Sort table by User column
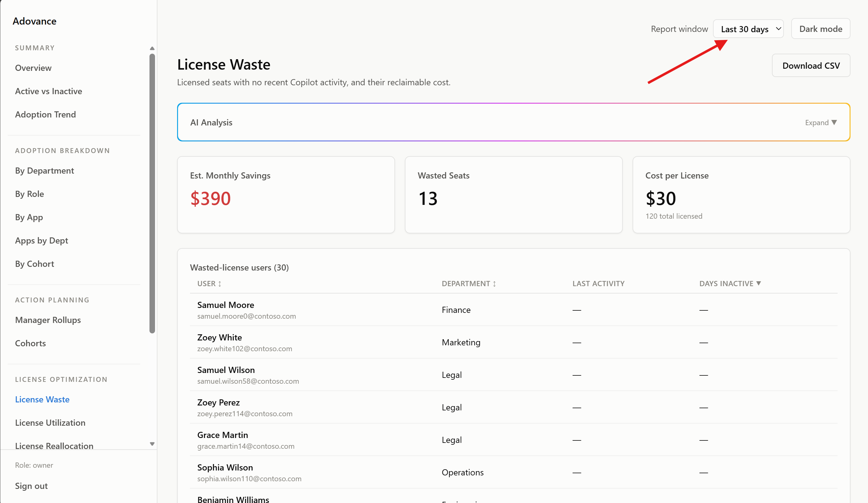Viewport: 868px width, 503px height. coord(209,283)
